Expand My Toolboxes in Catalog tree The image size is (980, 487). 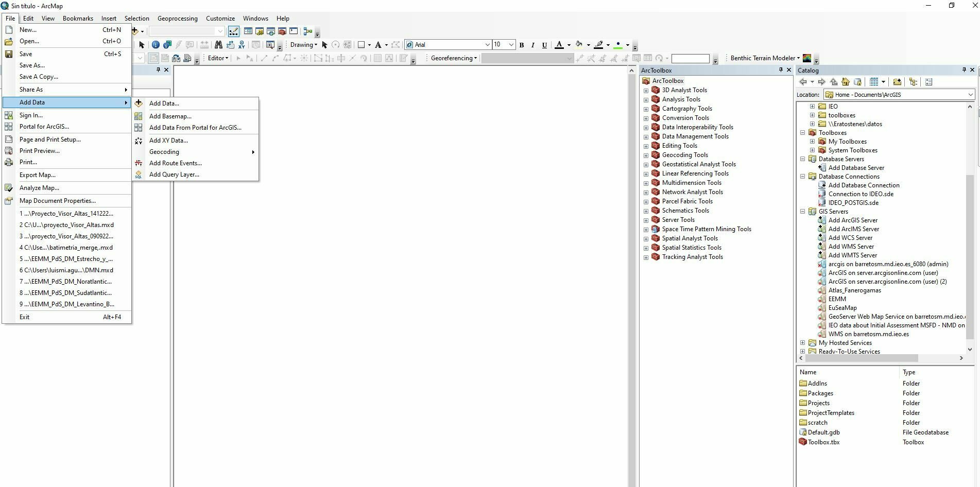pos(812,142)
